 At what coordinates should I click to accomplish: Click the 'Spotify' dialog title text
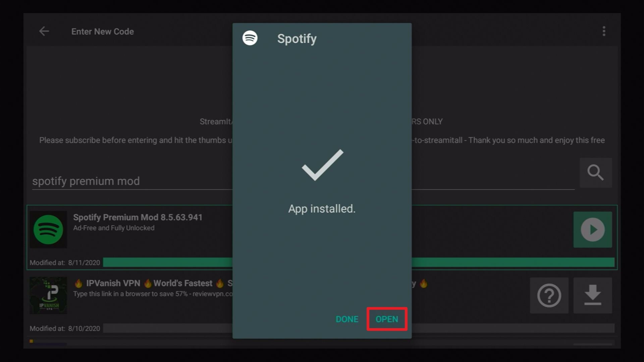(x=297, y=39)
